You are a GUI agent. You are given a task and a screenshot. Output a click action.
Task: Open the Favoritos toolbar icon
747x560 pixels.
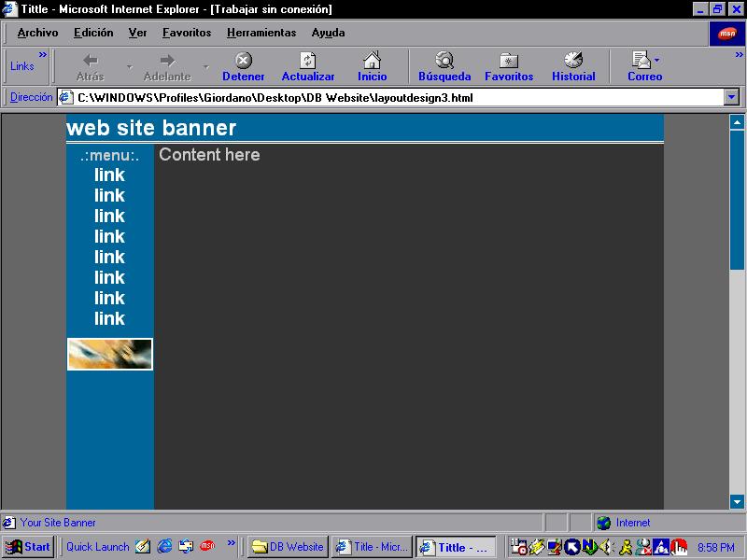pos(509,61)
